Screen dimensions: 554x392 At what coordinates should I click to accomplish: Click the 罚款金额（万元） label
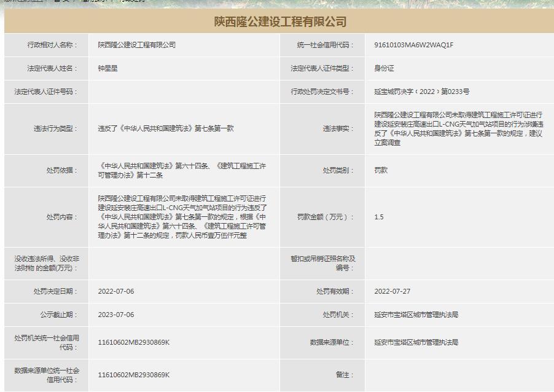click(325, 217)
